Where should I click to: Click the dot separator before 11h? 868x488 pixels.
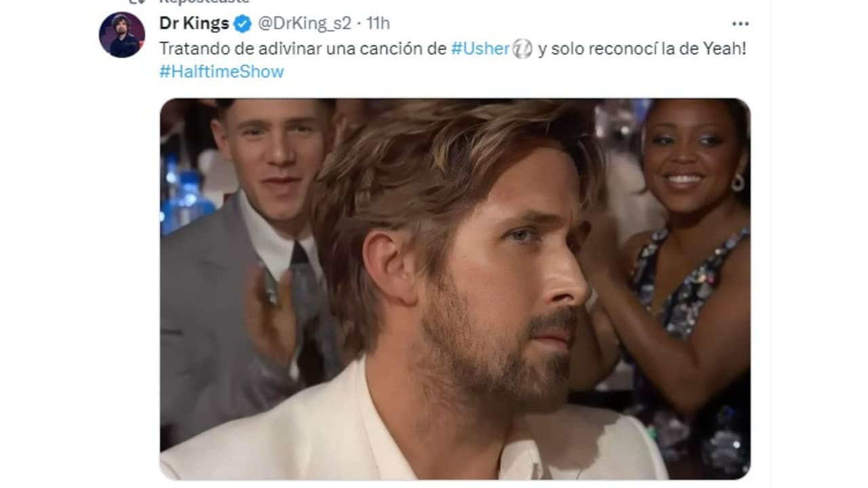point(359,24)
